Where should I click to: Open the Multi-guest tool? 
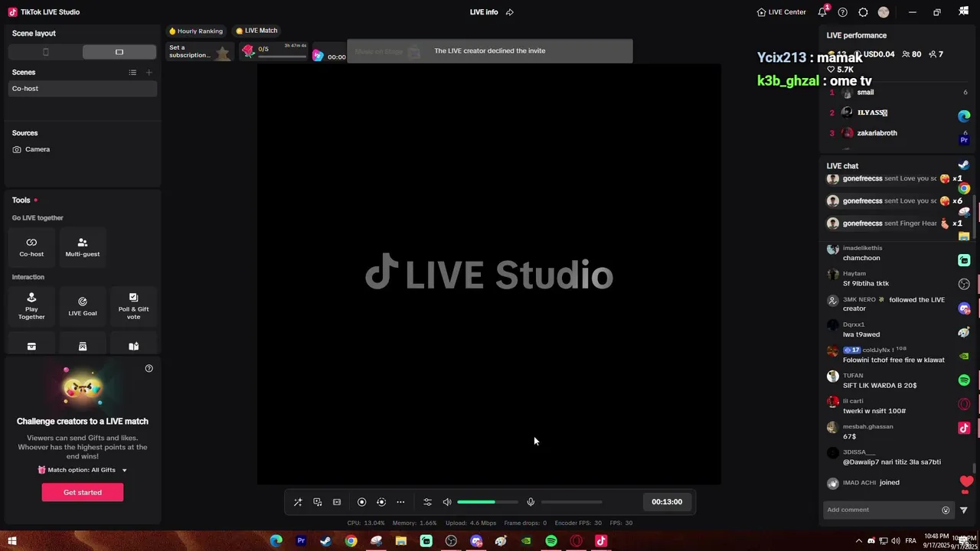(x=83, y=246)
